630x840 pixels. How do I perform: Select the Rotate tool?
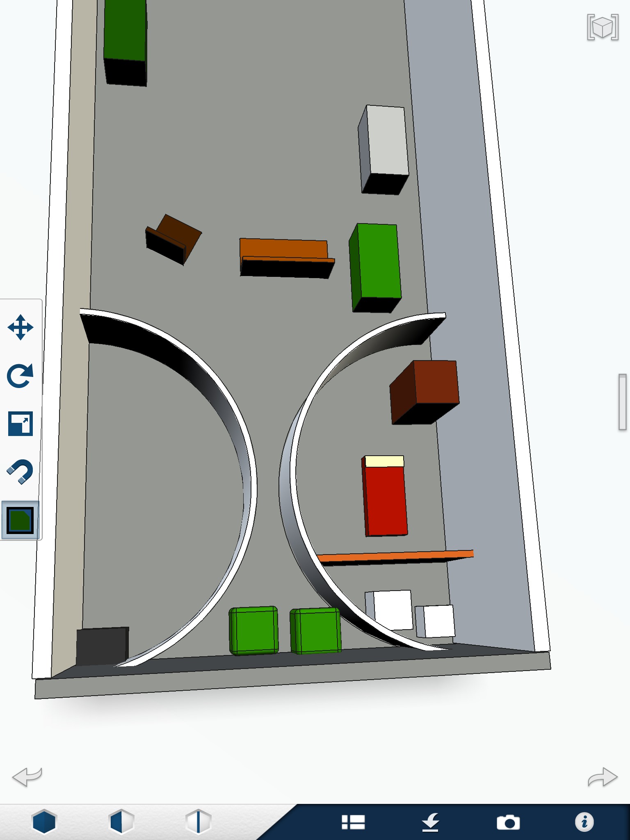click(x=20, y=375)
